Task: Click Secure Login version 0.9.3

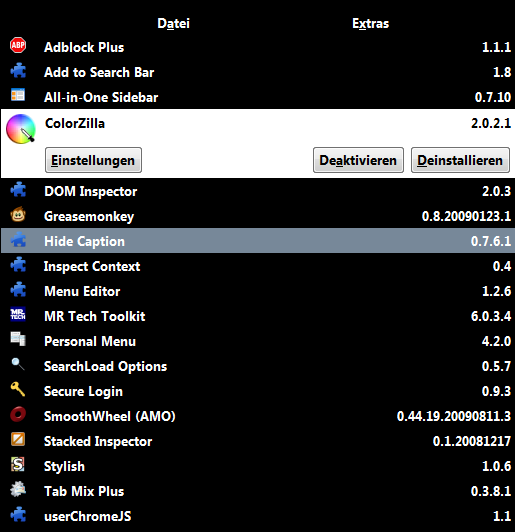Action: pyautogui.click(x=496, y=392)
